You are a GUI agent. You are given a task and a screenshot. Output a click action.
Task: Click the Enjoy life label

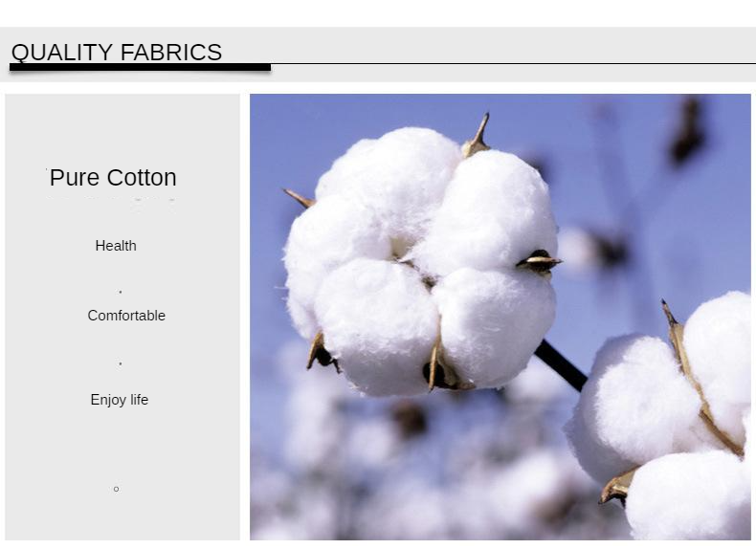(x=119, y=400)
